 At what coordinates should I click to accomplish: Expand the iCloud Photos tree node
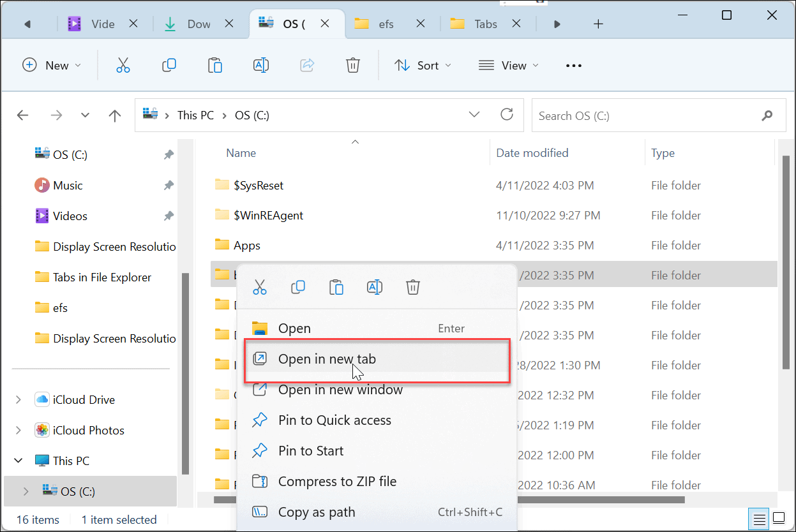tap(19, 431)
